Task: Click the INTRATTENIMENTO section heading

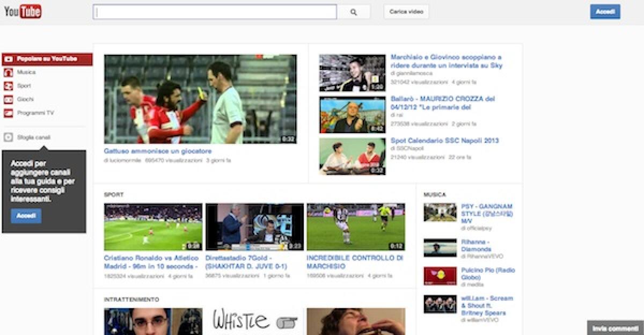Action: click(131, 300)
